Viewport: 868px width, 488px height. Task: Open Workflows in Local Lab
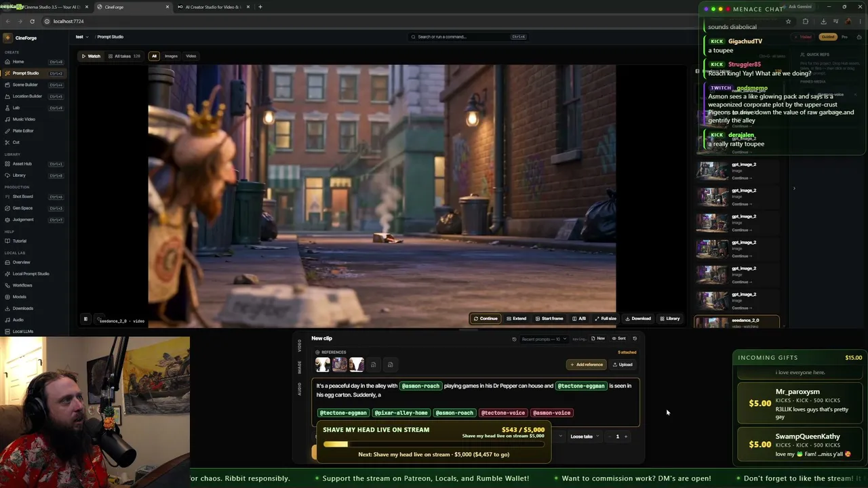34,285
